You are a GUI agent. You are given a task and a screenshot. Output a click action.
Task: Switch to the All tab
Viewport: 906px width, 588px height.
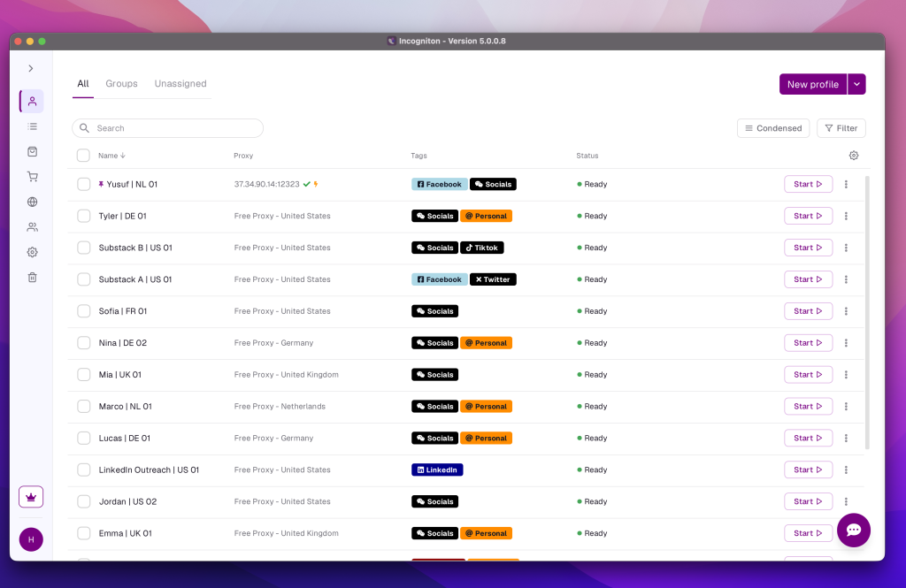point(83,84)
